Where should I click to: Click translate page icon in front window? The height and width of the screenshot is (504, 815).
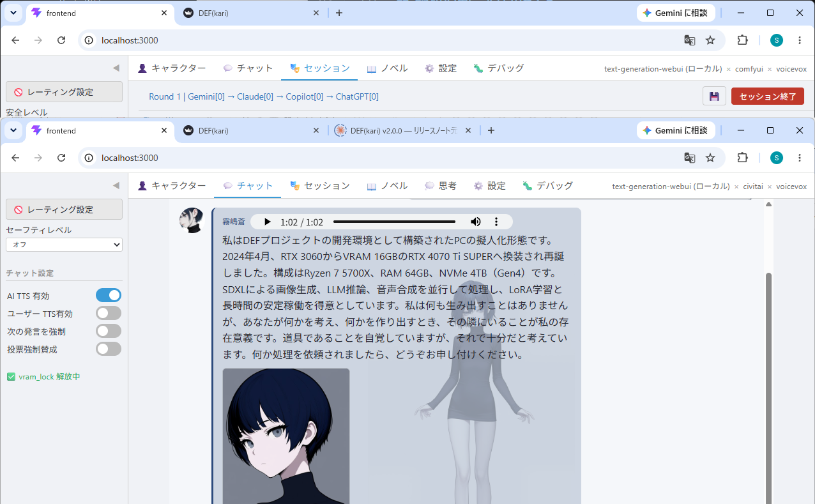click(x=690, y=158)
